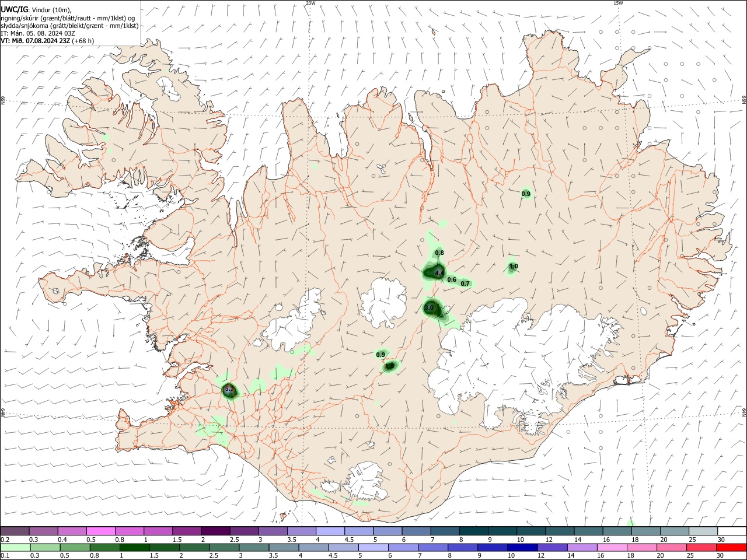Image resolution: width=747 pixels, height=560 pixels.
Task: Pick the upper legend swatch starting at 4
Action: click(x=329, y=531)
